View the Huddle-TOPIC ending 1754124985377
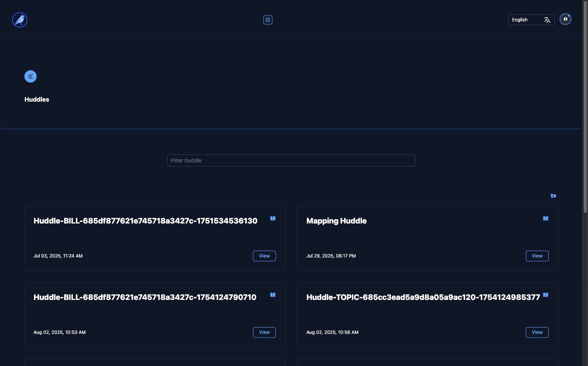 click(x=537, y=332)
